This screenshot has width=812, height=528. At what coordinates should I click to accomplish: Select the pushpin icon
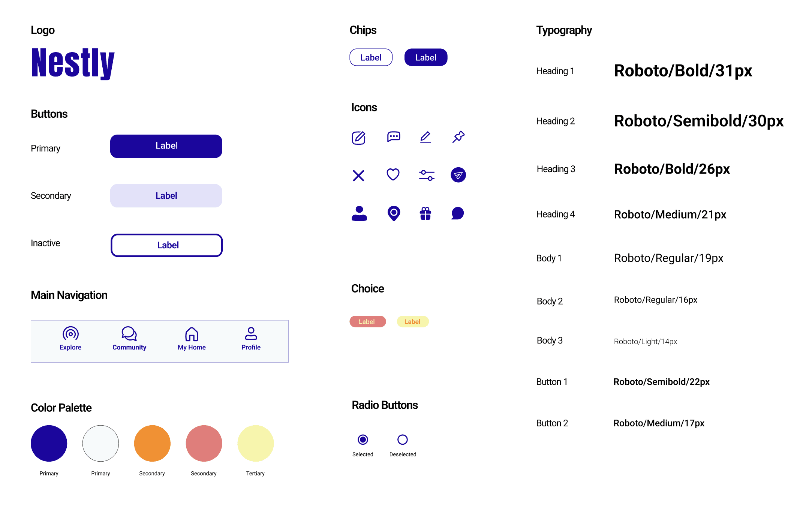point(458,137)
